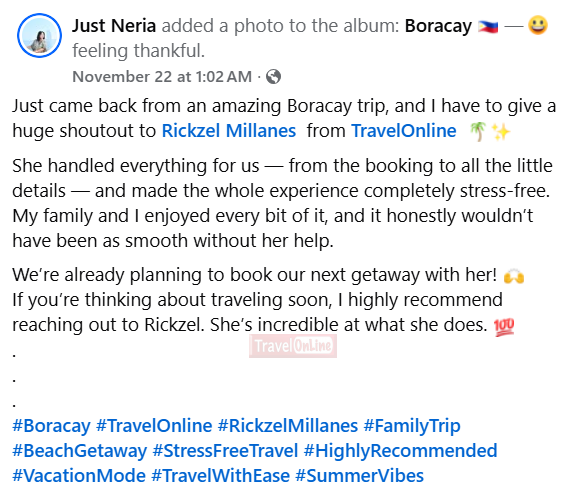Image resolution: width=587 pixels, height=493 pixels.
Task: Open the #RickzelMillanes hashtag
Action: point(288,426)
